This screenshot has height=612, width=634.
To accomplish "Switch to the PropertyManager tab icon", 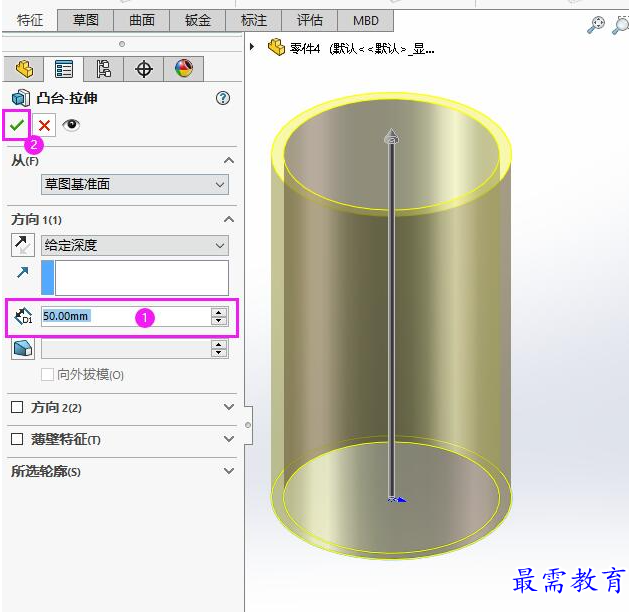I will click(x=64, y=69).
